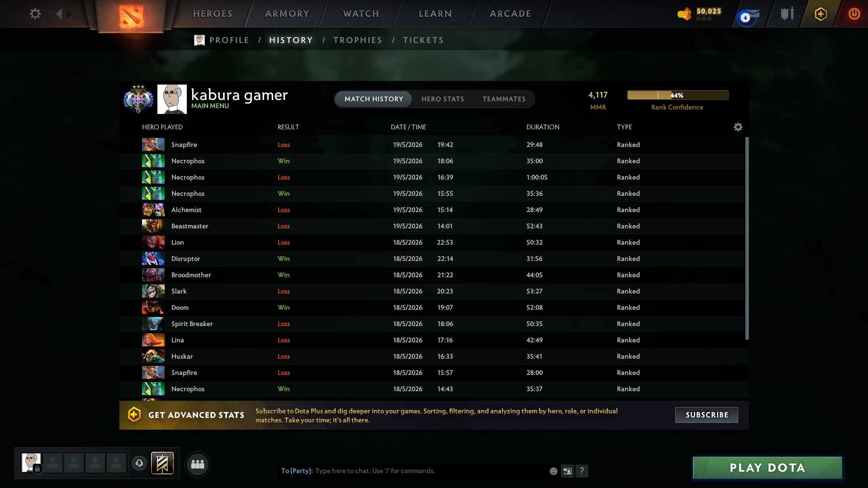Click the Huskar hero portrait
The image size is (868, 488).
tap(153, 356)
